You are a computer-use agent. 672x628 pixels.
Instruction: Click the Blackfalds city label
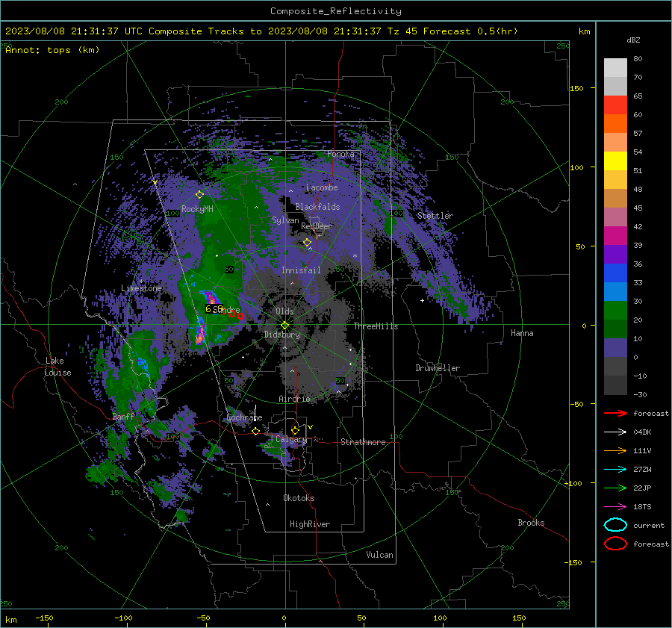317,207
